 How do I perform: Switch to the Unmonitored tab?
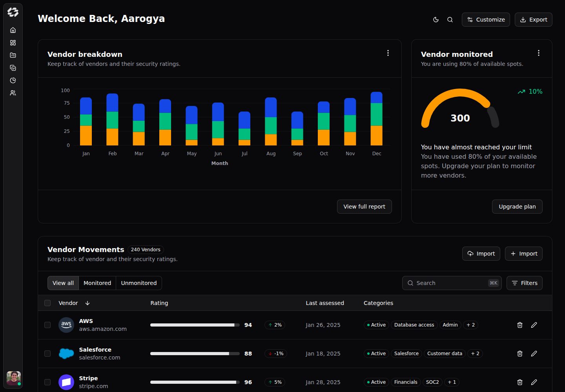[139, 283]
